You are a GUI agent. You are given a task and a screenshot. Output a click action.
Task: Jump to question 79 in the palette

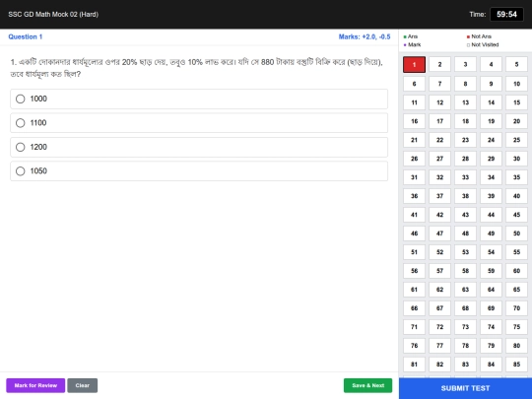click(x=491, y=346)
